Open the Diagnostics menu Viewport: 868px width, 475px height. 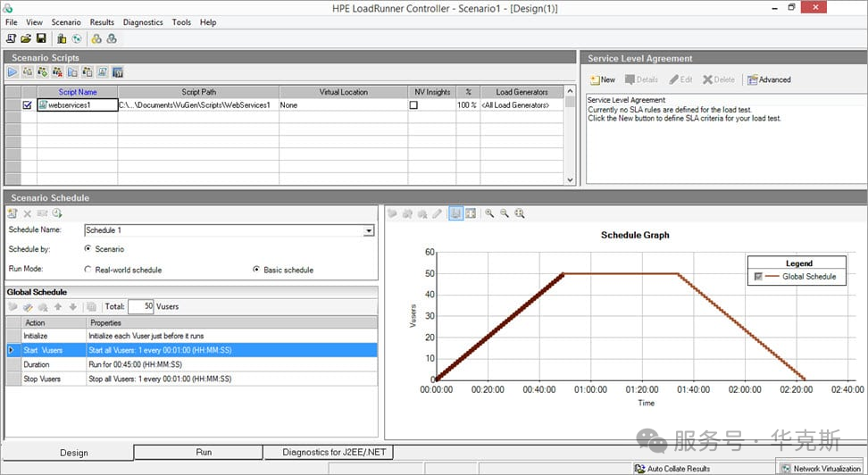(x=143, y=22)
